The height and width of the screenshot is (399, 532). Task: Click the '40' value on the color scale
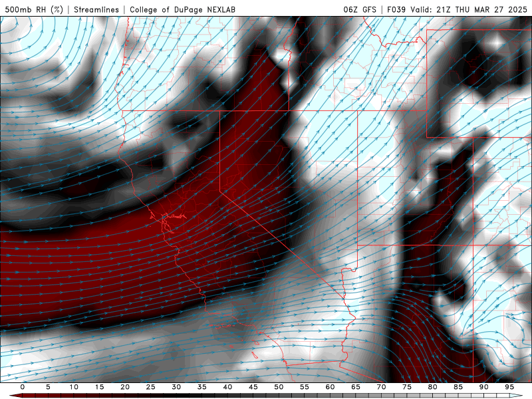[x=227, y=387]
